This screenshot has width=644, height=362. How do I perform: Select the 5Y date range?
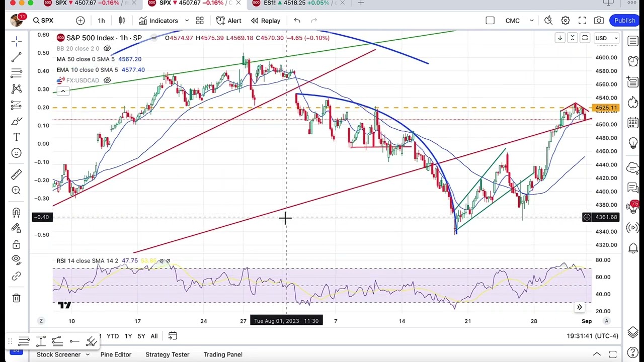coord(141,336)
